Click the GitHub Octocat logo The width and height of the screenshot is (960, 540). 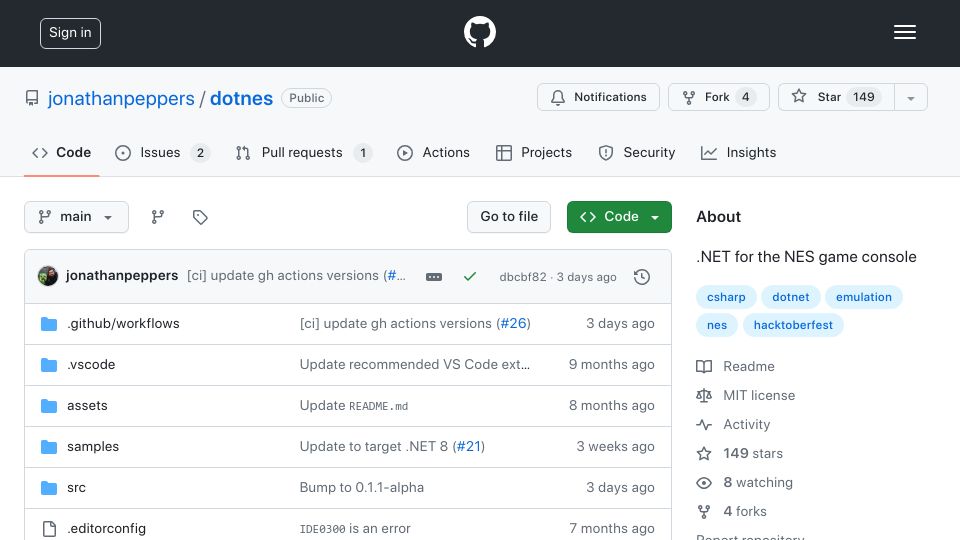coord(479,32)
